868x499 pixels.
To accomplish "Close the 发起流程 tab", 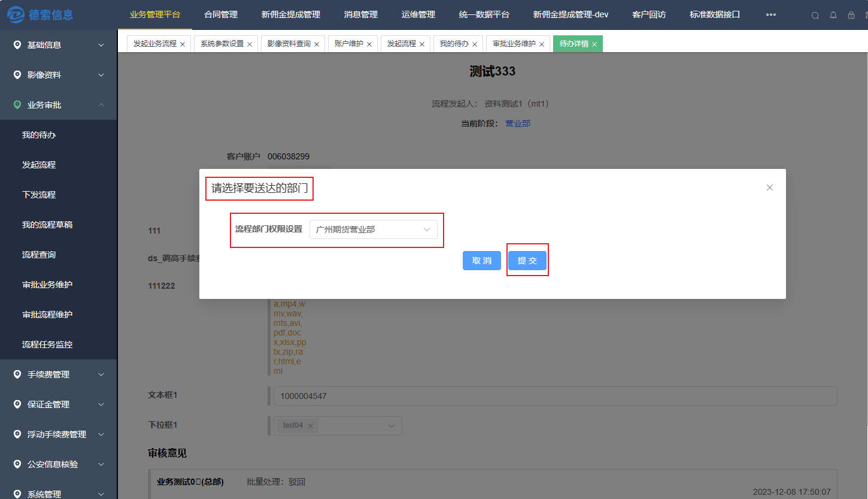I will (422, 44).
